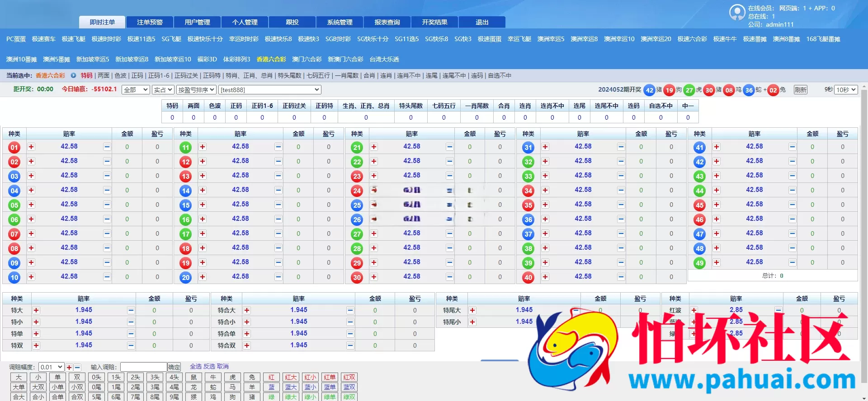Click 蓝单 quick-select button

pos(330,387)
